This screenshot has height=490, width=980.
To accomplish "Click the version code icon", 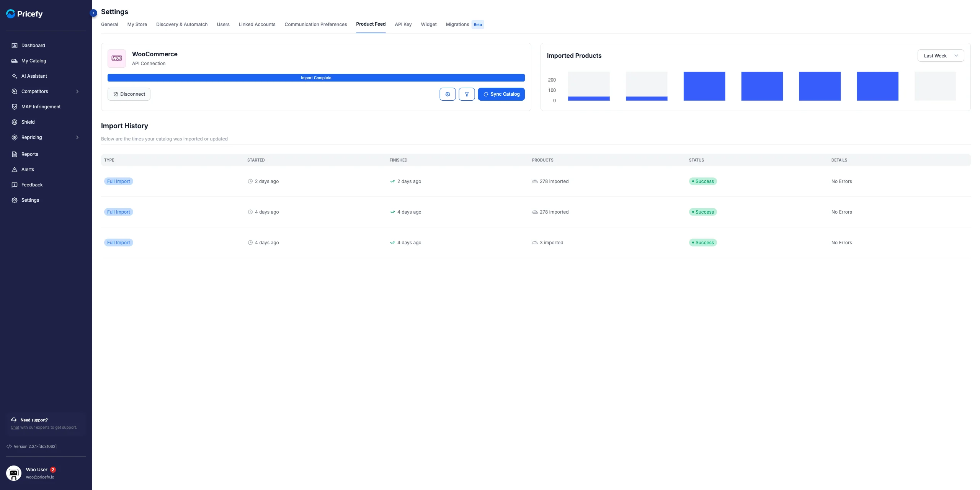I will (x=9, y=446).
